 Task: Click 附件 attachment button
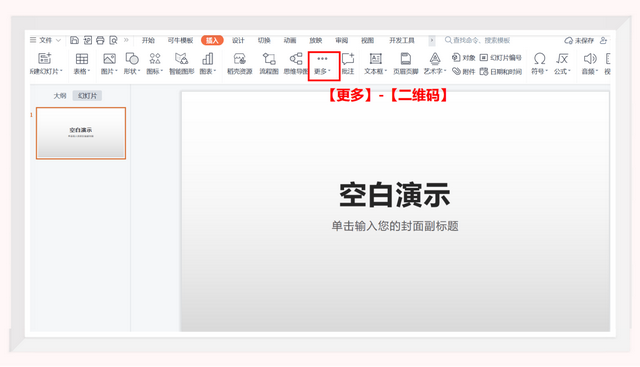(464, 71)
